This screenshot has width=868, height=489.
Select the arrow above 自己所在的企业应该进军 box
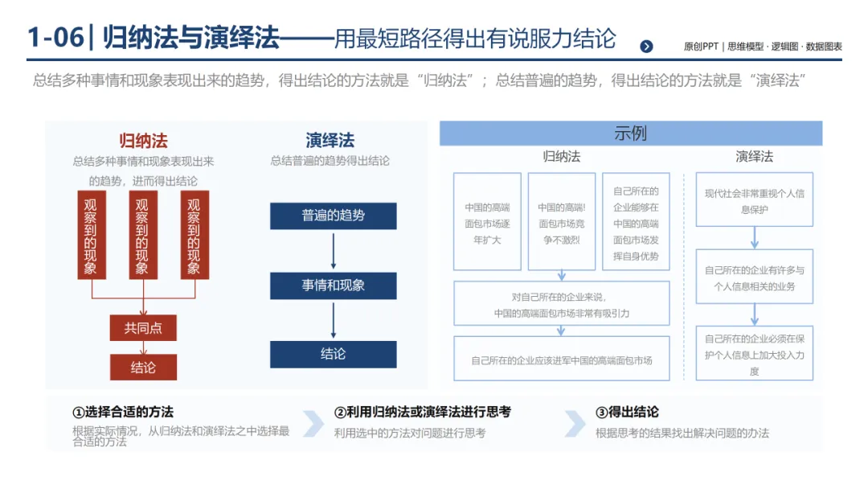(x=560, y=330)
